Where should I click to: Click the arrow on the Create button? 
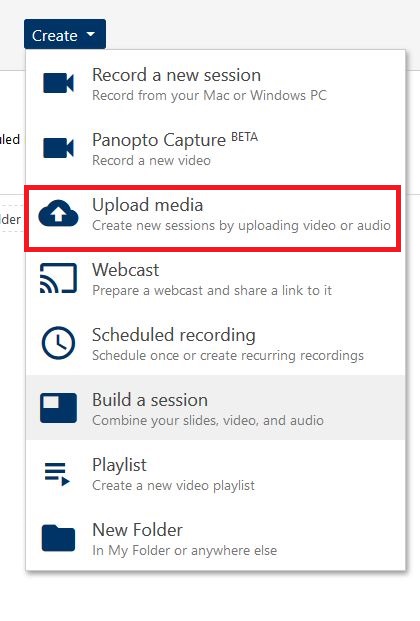(x=91, y=34)
